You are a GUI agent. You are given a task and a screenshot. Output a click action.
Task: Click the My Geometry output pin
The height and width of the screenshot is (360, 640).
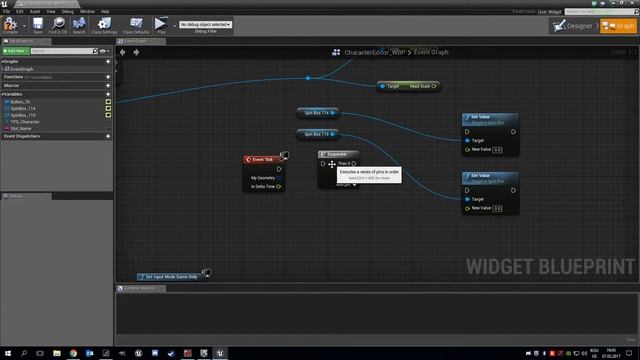click(x=279, y=178)
